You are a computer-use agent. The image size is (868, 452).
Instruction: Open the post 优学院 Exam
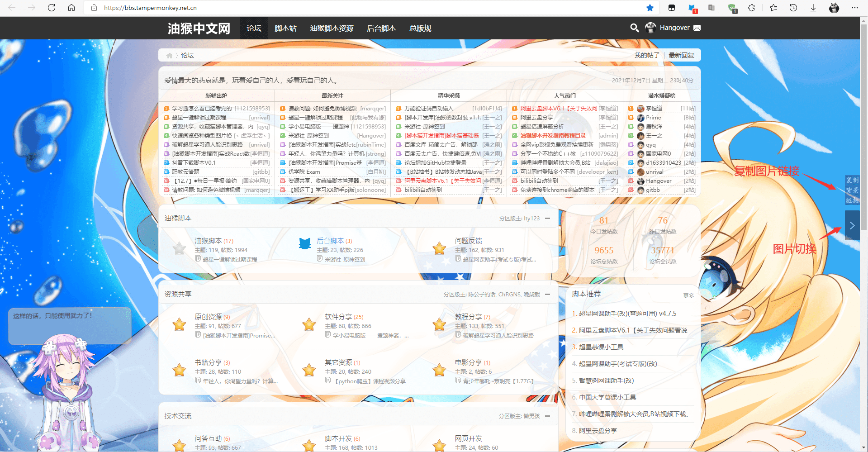tap(304, 172)
